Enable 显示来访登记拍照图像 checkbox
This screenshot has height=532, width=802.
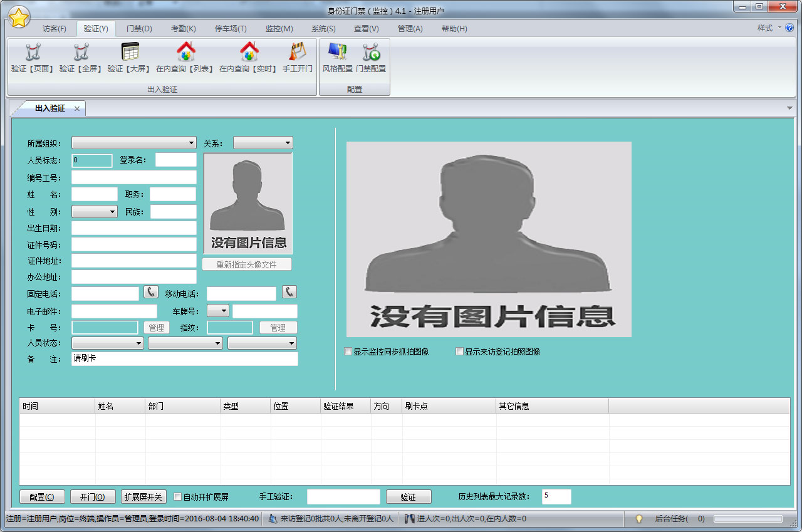click(x=460, y=352)
